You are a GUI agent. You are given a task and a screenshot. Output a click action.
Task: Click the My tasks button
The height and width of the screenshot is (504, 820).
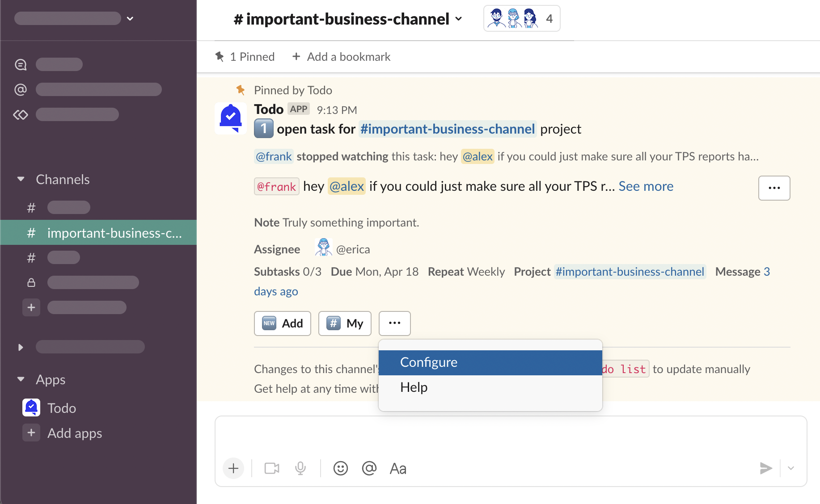pos(345,323)
